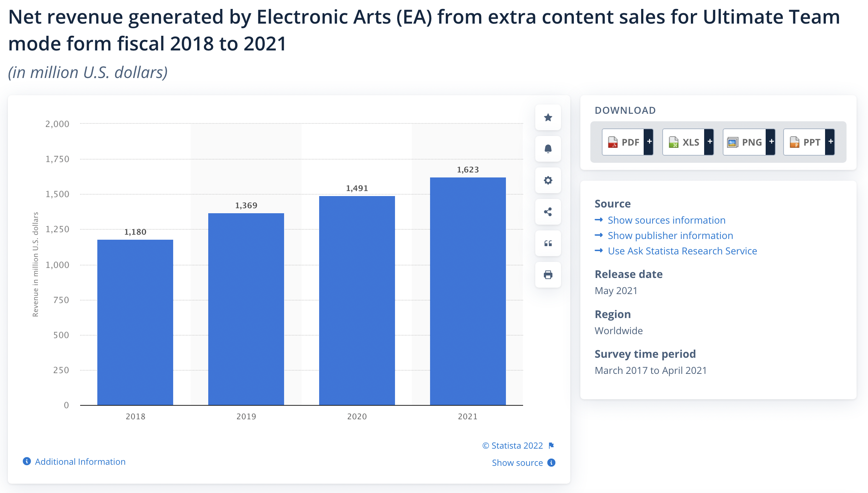Screen dimensions: 868x493
Task: Click the quotation mark citation icon
Action: tap(548, 243)
